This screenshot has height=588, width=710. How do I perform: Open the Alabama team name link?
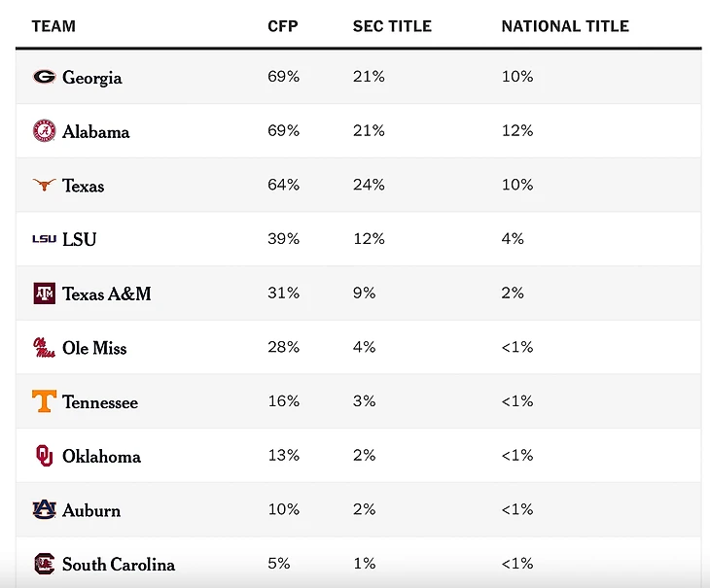pyautogui.click(x=95, y=132)
